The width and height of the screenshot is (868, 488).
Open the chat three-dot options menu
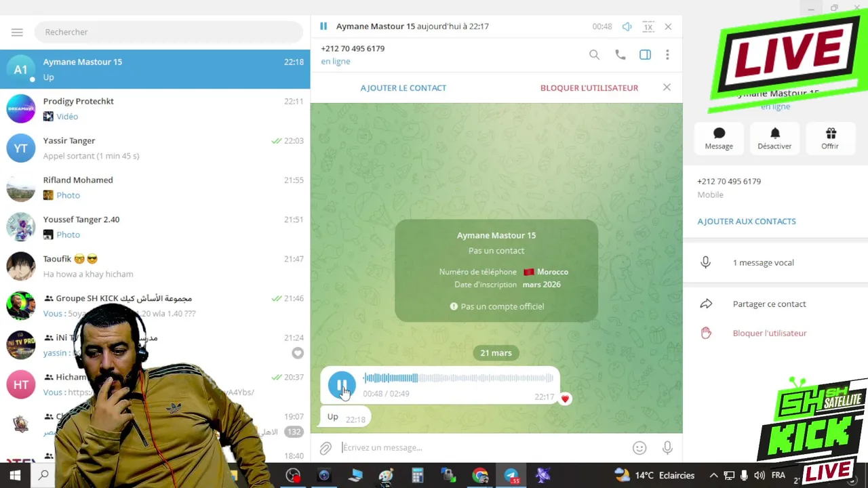coord(667,55)
